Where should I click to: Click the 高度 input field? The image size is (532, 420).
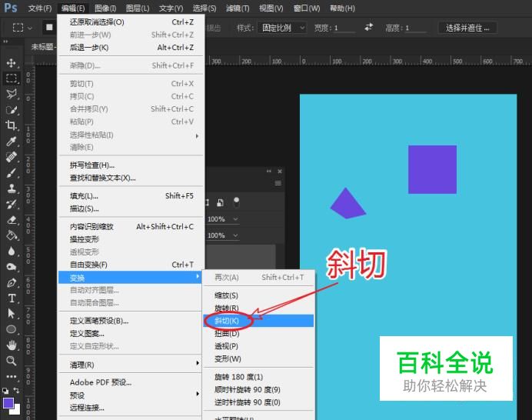coord(416,28)
